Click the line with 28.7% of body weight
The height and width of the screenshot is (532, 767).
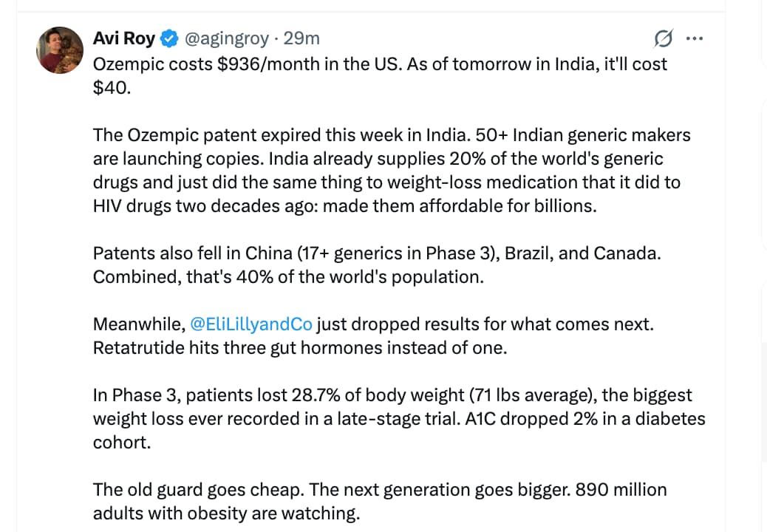point(392,395)
